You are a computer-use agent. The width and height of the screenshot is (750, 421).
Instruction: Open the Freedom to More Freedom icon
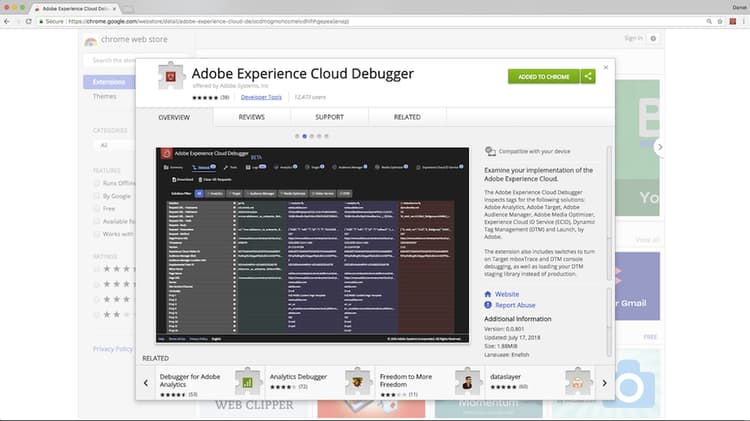pos(467,381)
